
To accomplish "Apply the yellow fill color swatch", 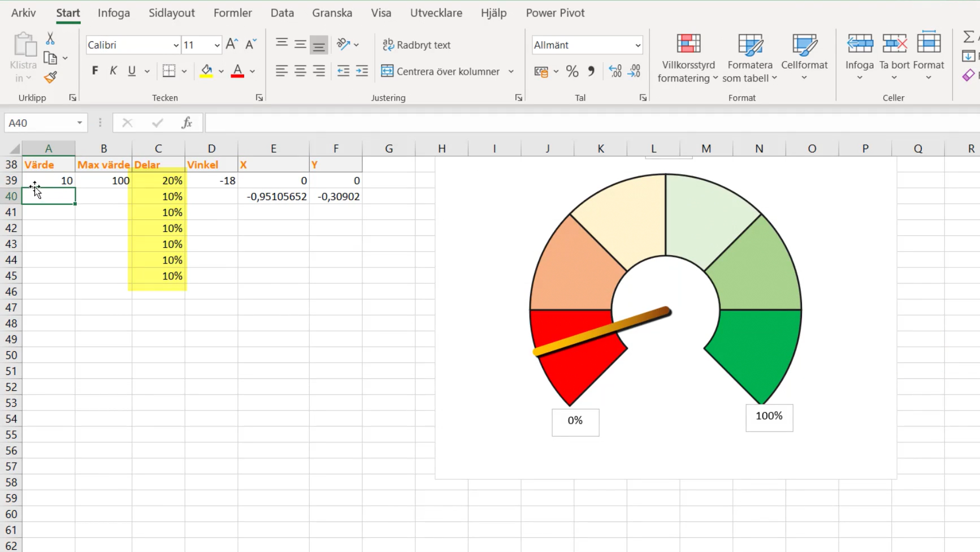I will pyautogui.click(x=206, y=71).
